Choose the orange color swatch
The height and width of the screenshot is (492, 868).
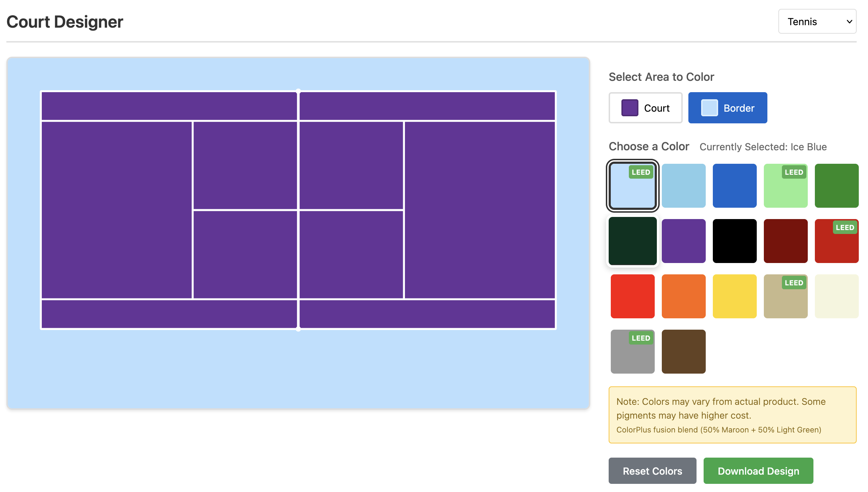tap(683, 296)
